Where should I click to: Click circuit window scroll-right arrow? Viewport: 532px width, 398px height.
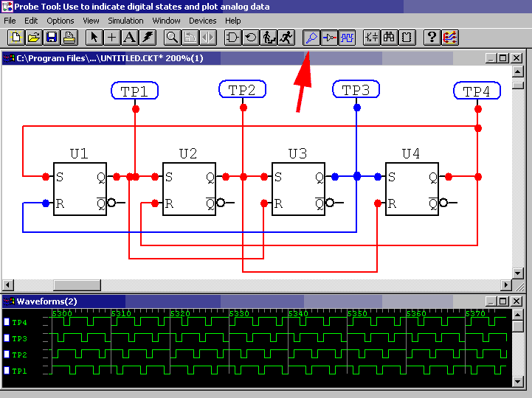click(506, 284)
